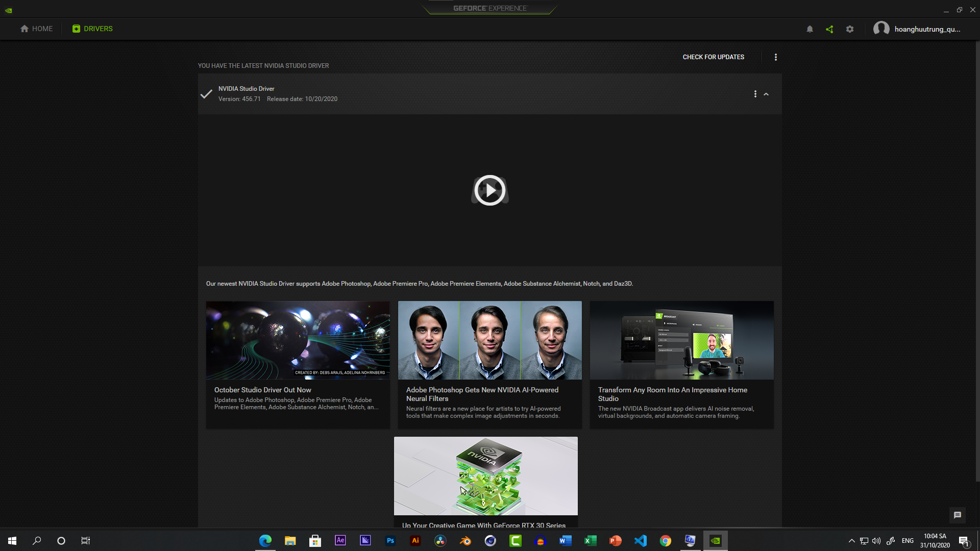Launch Microsoft Edge from the taskbar

265,541
